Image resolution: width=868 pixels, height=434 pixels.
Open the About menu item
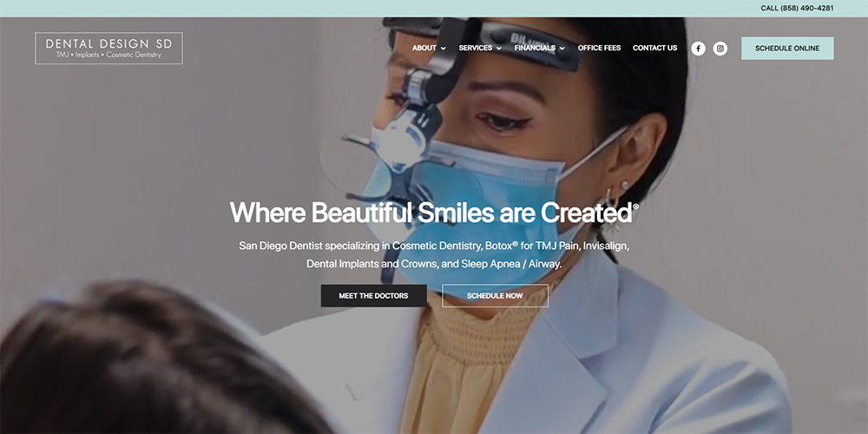click(424, 48)
